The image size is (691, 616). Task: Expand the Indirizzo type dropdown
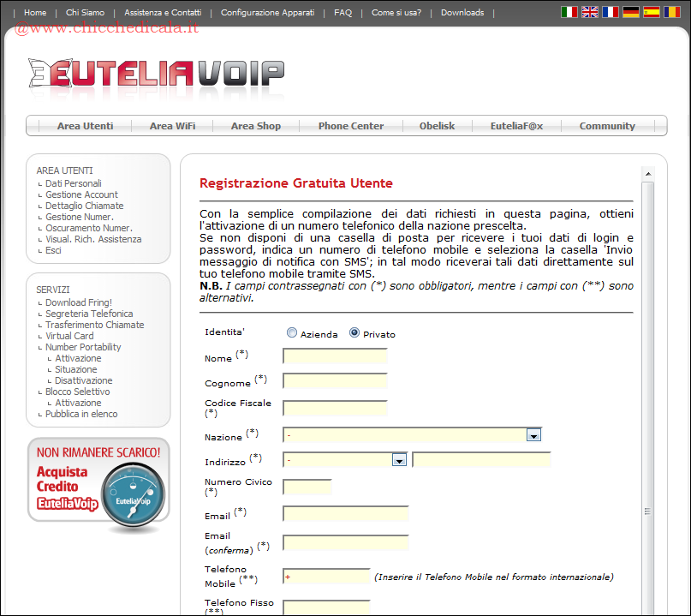click(x=398, y=460)
